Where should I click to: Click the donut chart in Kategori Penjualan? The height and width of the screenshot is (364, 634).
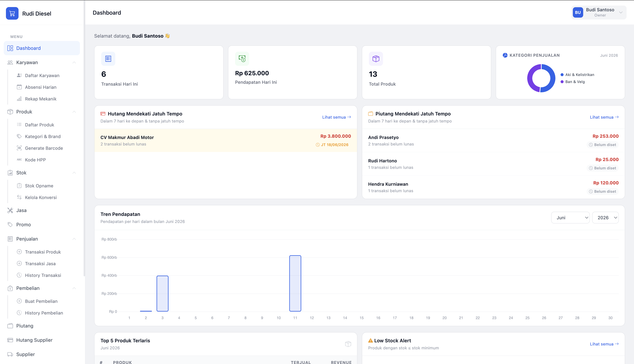541,78
